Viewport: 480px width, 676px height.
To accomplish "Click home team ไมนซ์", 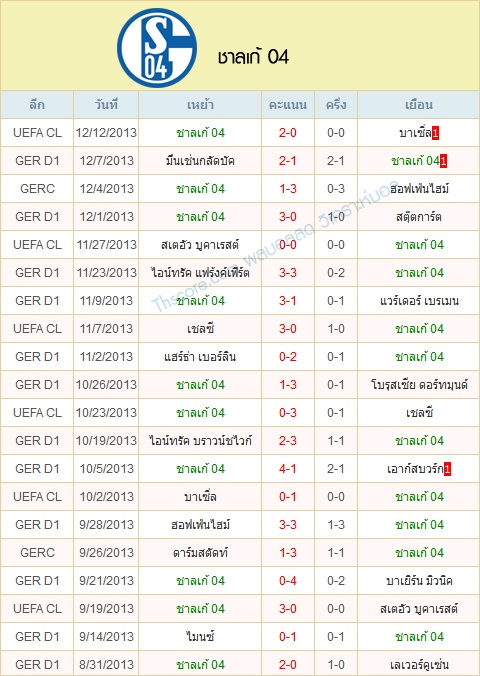I will (200, 637).
